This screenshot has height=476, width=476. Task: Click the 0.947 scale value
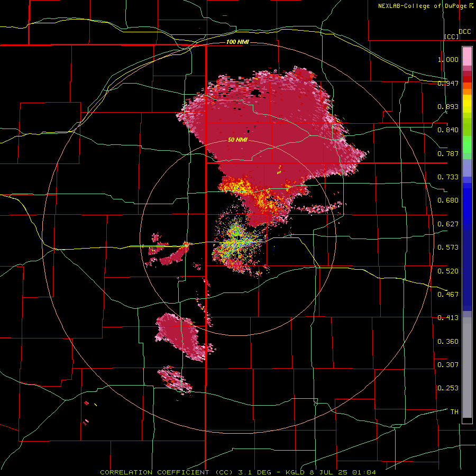point(448,83)
